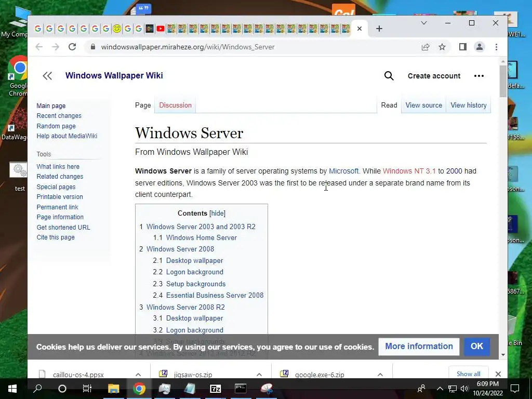Click Create account
This screenshot has height=399, width=532.
coord(434,76)
